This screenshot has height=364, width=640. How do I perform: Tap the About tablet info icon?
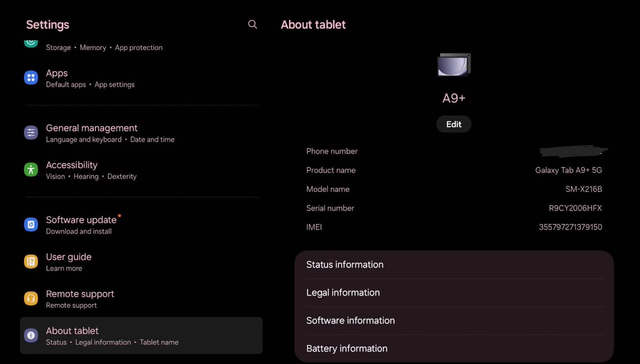click(31, 335)
